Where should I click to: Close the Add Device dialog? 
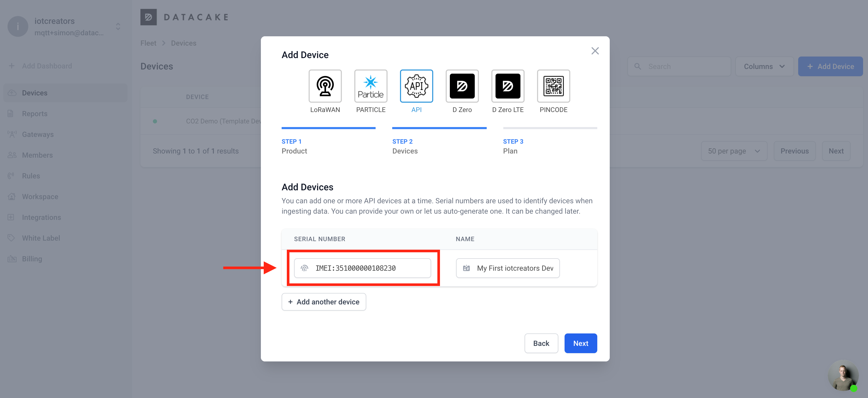(595, 51)
